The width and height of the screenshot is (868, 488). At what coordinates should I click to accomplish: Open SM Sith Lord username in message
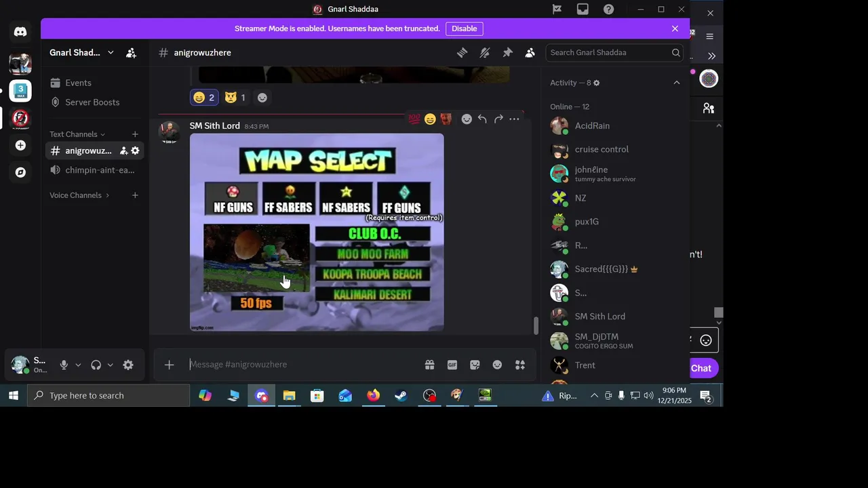pyautogui.click(x=215, y=125)
